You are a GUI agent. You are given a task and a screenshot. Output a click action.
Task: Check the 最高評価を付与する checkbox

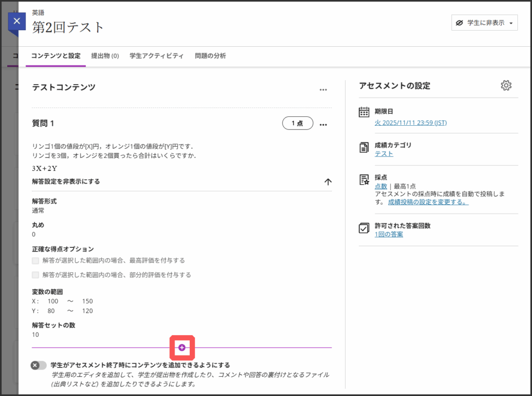35,260
